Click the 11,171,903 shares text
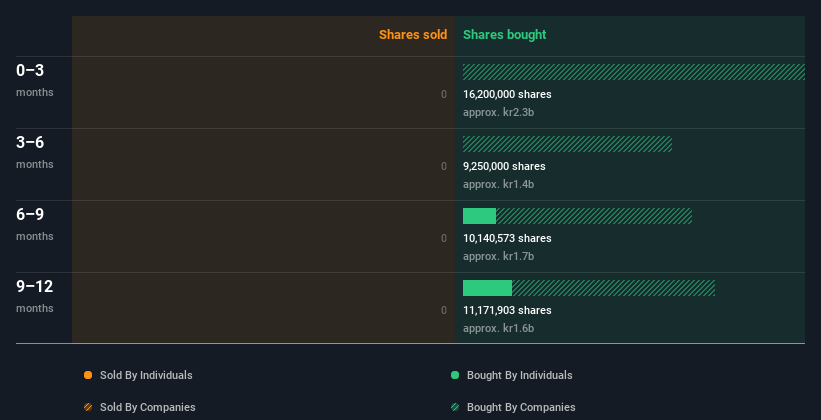Screen dimensions: 821x420 pyautogui.click(x=507, y=310)
